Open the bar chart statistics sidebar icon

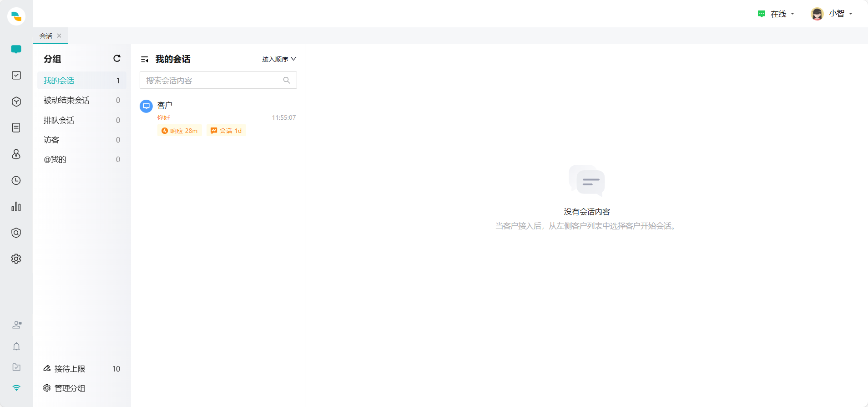coord(16,206)
